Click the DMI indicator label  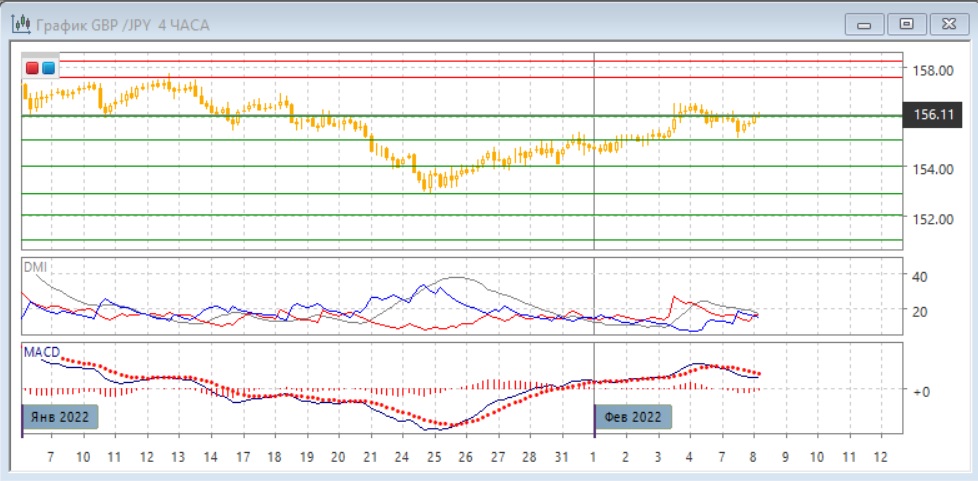pos(35,267)
